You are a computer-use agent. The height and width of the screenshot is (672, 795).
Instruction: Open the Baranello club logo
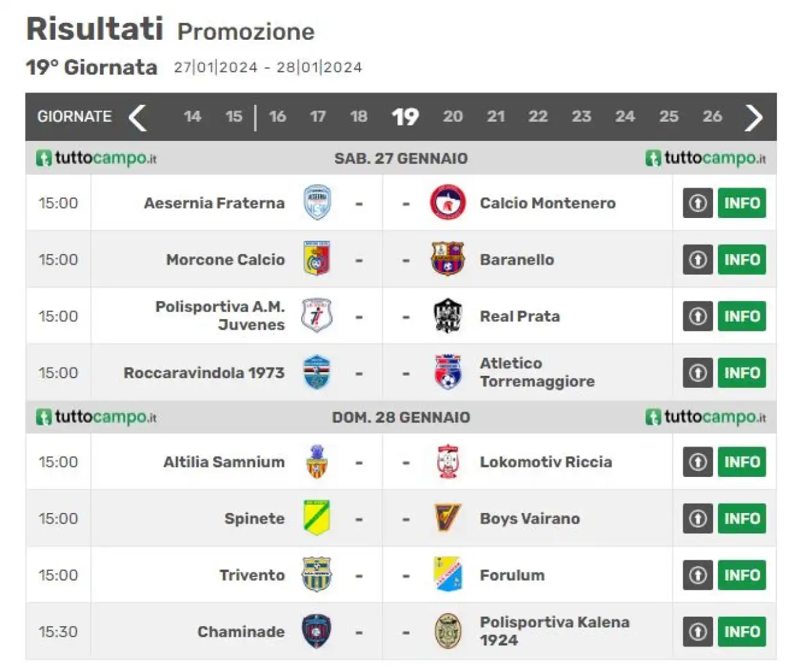pos(448,259)
